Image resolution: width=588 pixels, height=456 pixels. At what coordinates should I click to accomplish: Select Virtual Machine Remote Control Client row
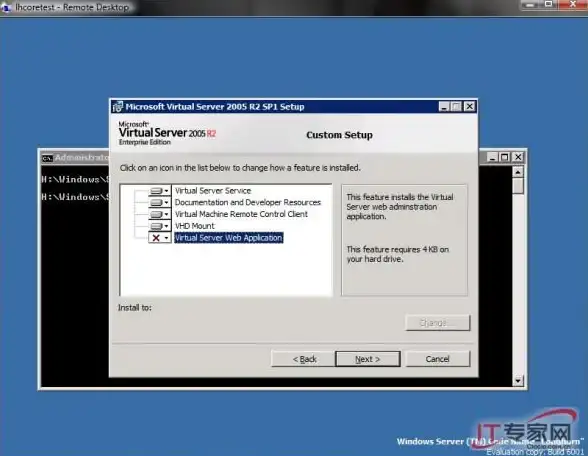coord(241,214)
